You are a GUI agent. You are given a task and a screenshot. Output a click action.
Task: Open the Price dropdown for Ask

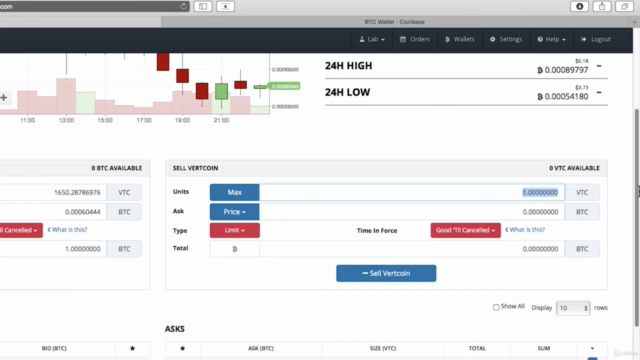click(x=234, y=212)
